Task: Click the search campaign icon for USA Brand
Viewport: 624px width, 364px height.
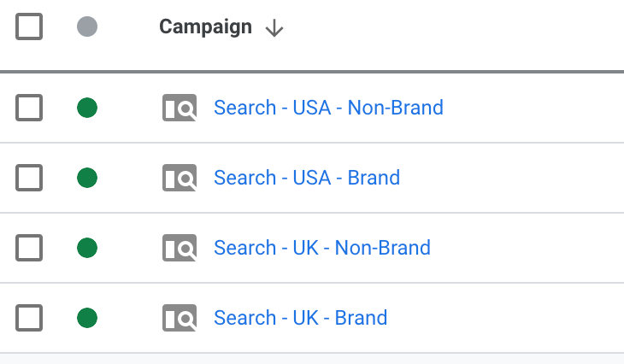Action: pyautogui.click(x=180, y=178)
